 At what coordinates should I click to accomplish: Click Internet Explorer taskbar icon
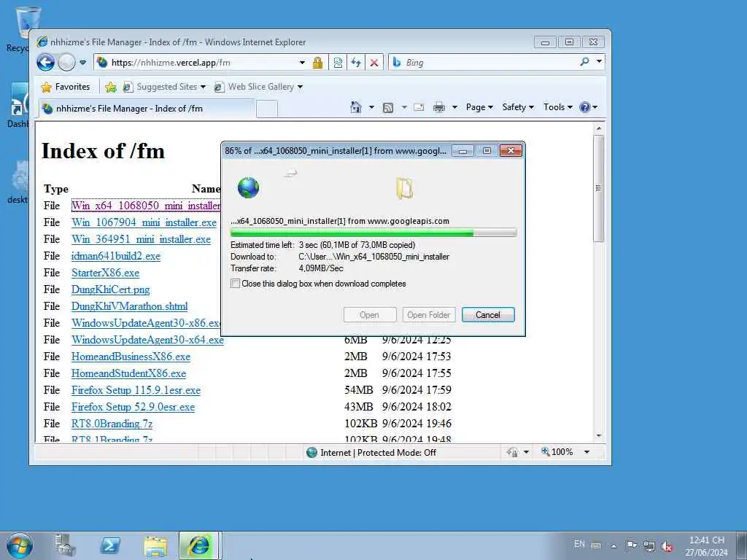tap(198, 545)
